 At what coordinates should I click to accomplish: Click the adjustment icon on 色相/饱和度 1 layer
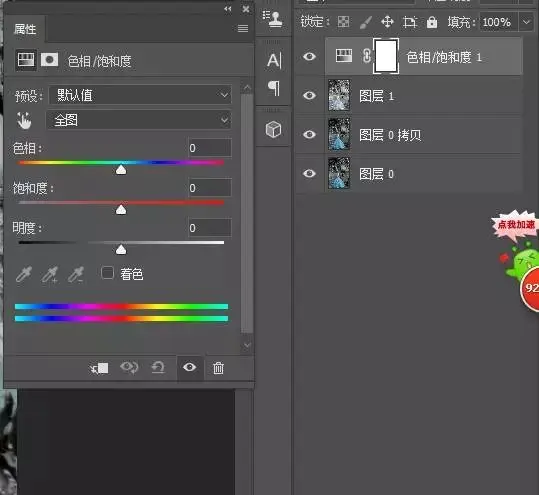point(344,56)
